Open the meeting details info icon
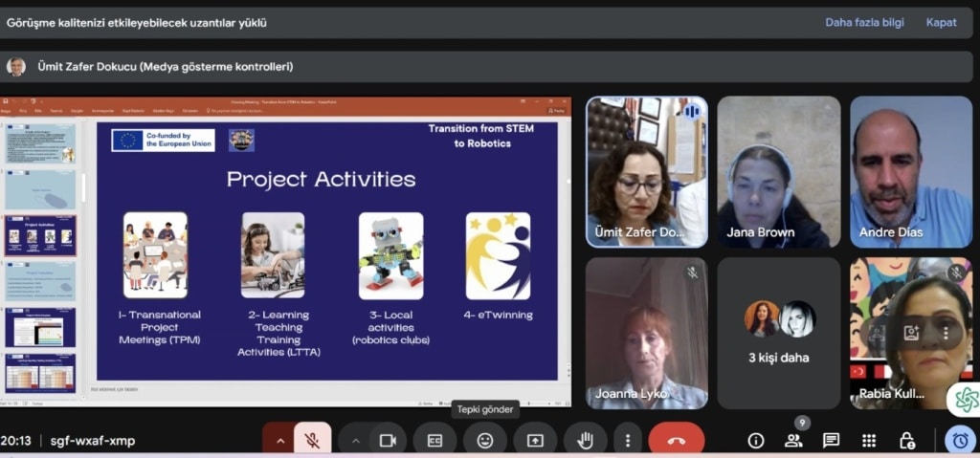980x458 pixels. point(756,440)
